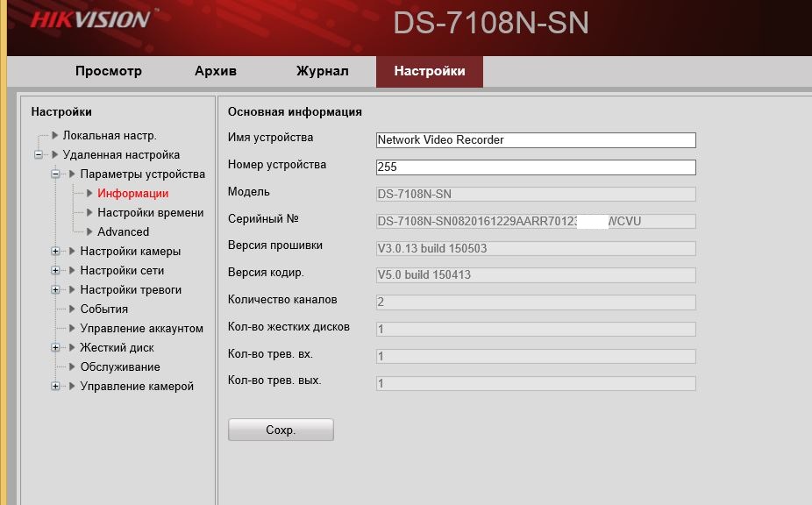The height and width of the screenshot is (505, 812).
Task: Open the Журнал tab
Action: coord(322,71)
